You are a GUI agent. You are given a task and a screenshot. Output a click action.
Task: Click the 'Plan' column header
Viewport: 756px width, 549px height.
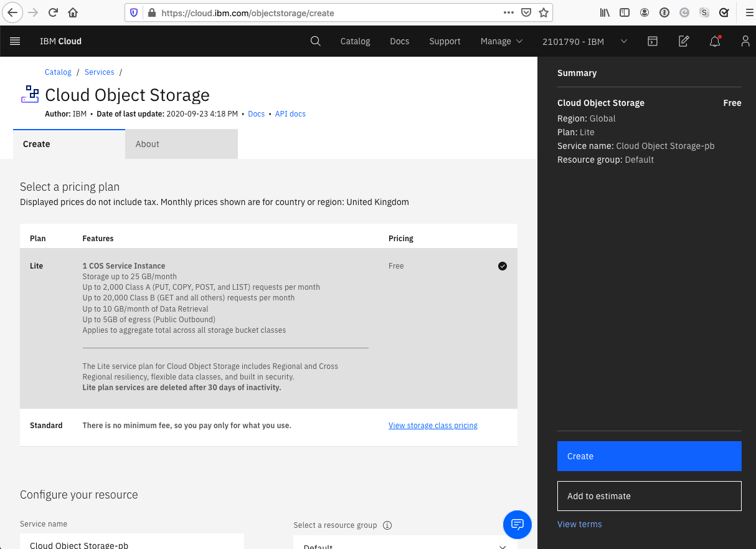[38, 239]
